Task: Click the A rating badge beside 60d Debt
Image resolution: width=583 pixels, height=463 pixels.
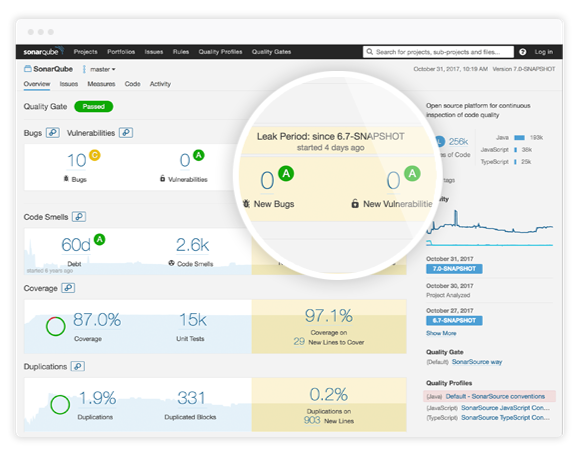Action: [100, 239]
